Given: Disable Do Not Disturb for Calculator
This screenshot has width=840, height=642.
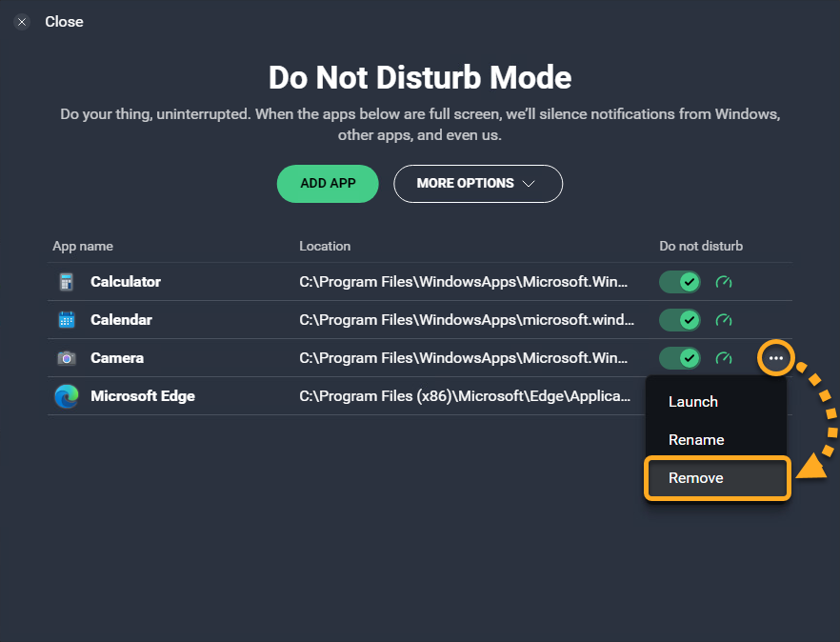Looking at the screenshot, I should [x=680, y=282].
